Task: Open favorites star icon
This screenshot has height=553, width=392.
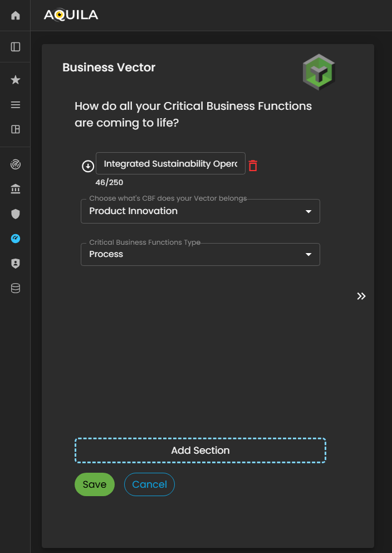Action: tap(16, 80)
